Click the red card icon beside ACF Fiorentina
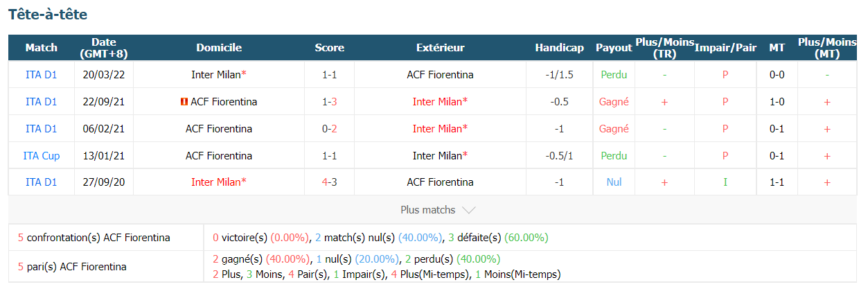 pyautogui.click(x=182, y=102)
